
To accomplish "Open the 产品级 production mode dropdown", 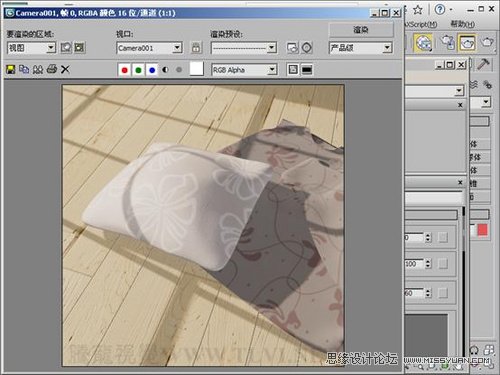I will coord(360,48).
